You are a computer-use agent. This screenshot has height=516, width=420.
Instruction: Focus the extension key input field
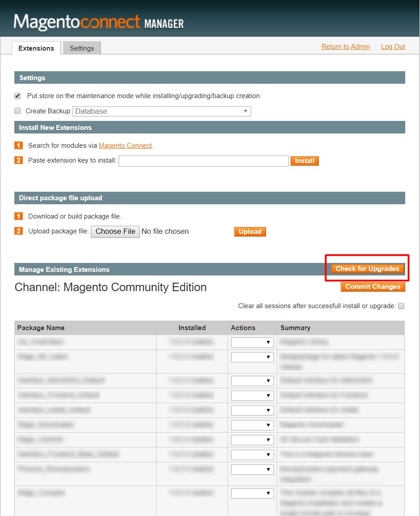pos(204,161)
